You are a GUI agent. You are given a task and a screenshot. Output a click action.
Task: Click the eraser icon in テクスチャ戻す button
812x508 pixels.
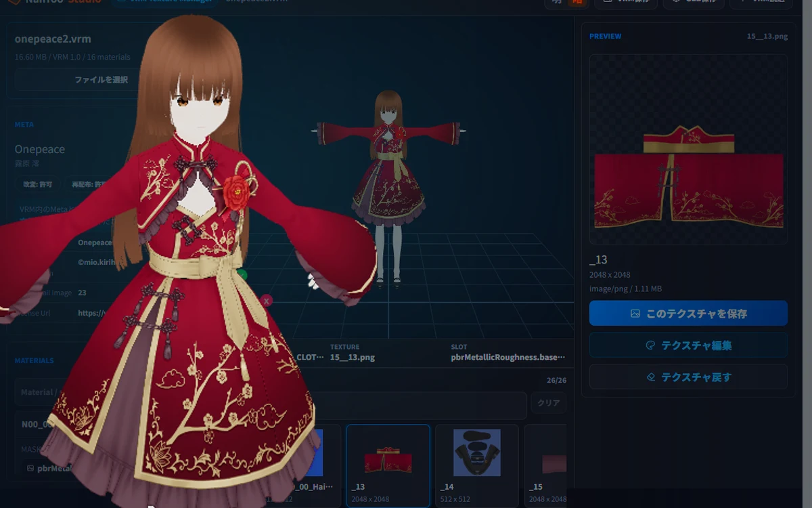point(650,377)
